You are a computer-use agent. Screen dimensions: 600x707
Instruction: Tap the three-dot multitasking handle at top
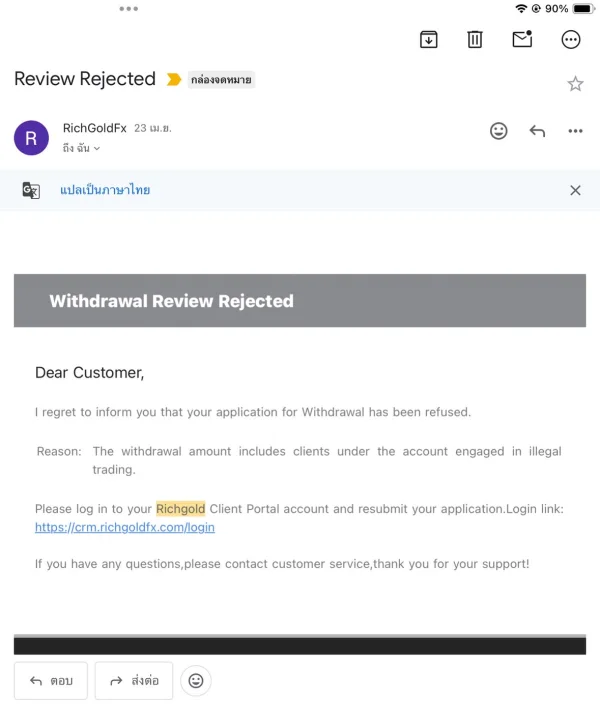tap(129, 9)
